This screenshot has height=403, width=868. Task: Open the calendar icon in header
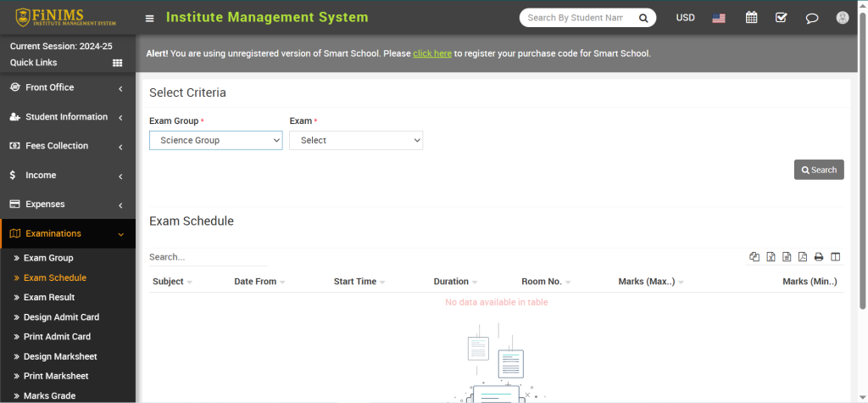point(751,18)
